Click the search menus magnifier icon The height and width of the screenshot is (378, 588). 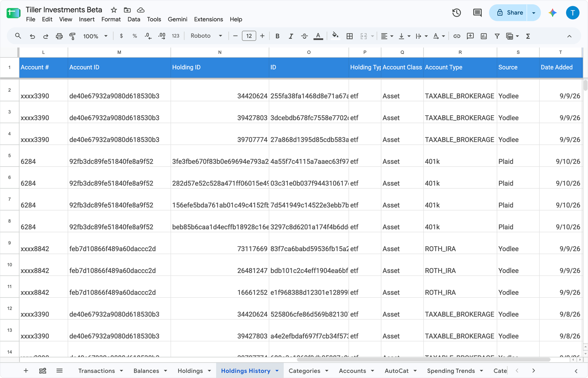[18, 36]
